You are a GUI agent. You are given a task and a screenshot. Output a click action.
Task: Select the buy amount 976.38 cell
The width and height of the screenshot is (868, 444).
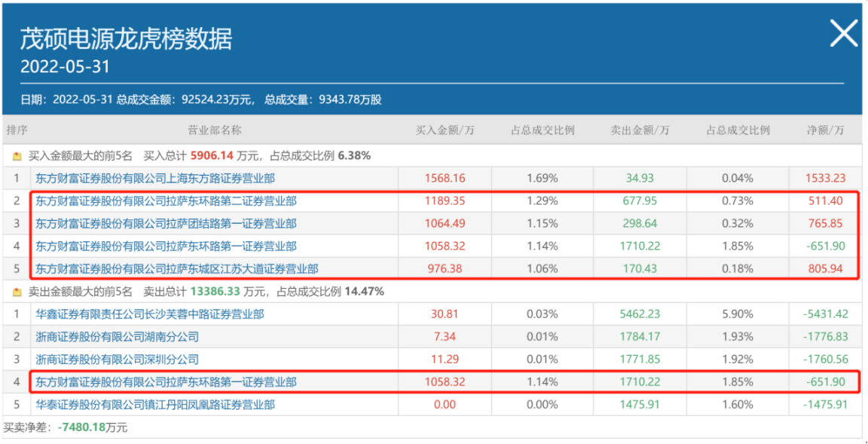(445, 269)
